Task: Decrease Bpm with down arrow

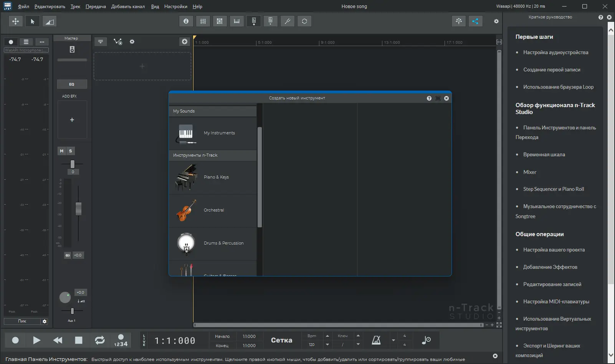Action: click(x=327, y=344)
